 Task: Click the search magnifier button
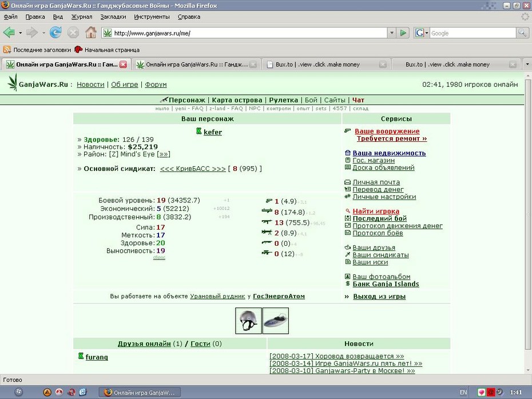click(x=522, y=33)
